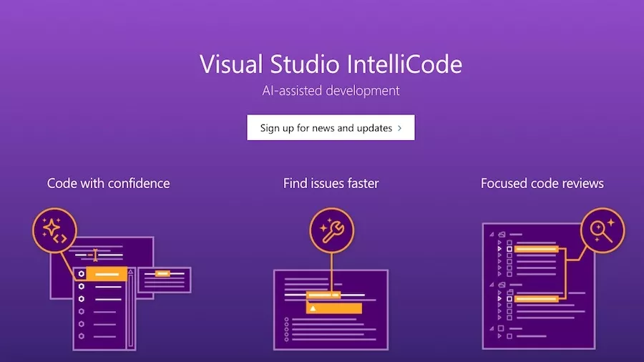Image resolution: width=644 pixels, height=362 pixels.
Task: Click the Focused code reviews illustration
Action: tap(553, 279)
